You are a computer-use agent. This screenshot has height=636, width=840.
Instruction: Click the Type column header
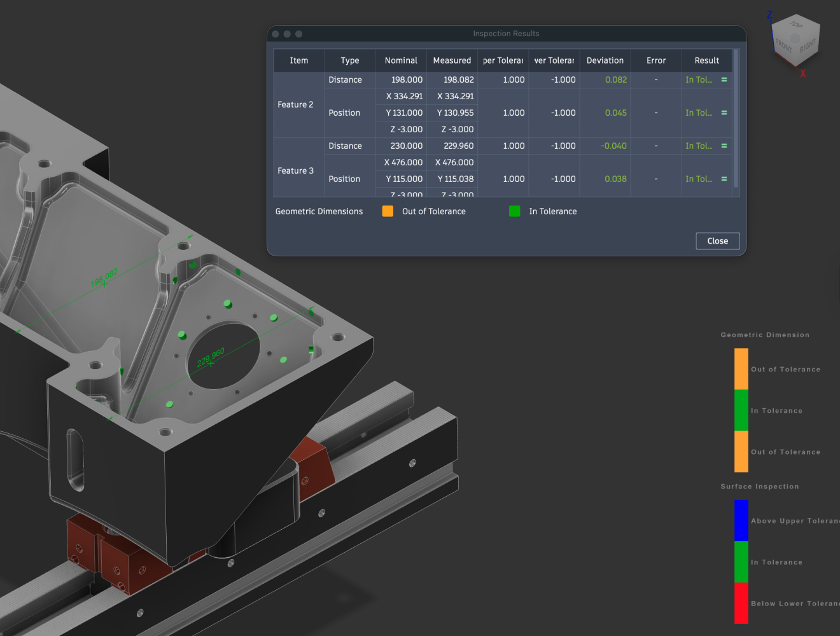(350, 60)
